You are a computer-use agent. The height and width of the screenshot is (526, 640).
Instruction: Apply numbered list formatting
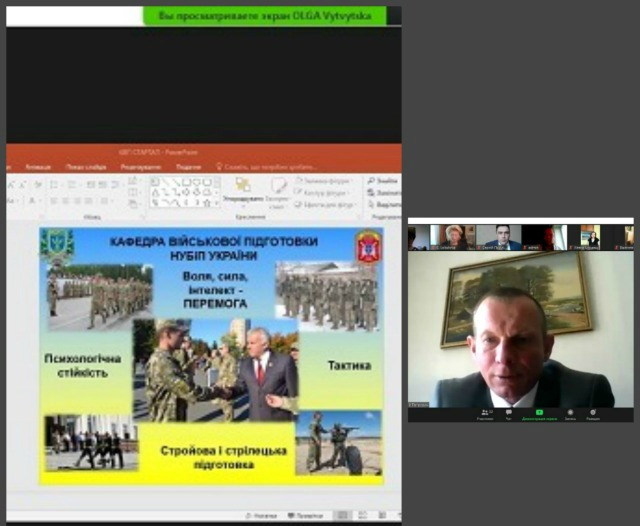[73, 185]
